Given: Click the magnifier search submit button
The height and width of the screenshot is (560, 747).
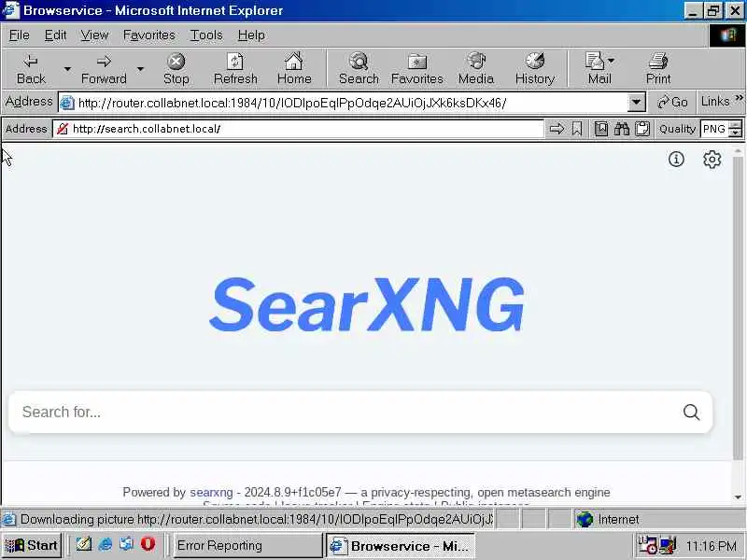Looking at the screenshot, I should 691,412.
